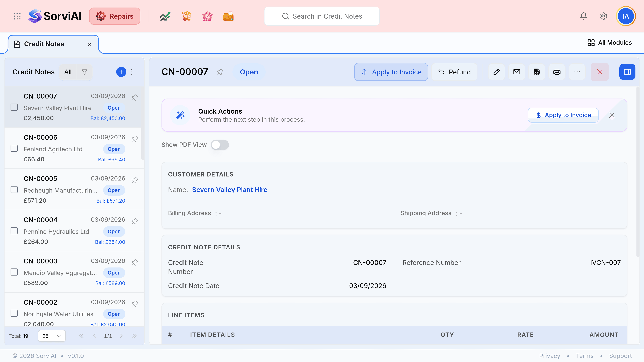Image resolution: width=644 pixels, height=362 pixels.
Task: Pin CN-00002 in the list
Action: 135,304
